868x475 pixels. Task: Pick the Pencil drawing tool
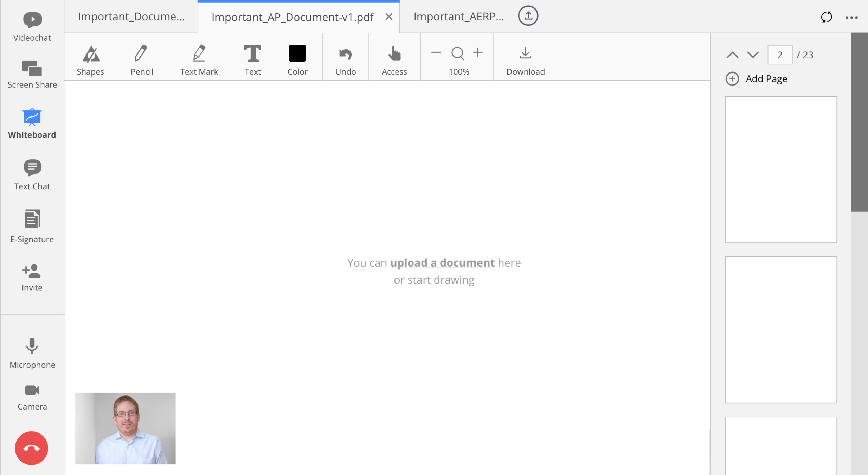(141, 60)
